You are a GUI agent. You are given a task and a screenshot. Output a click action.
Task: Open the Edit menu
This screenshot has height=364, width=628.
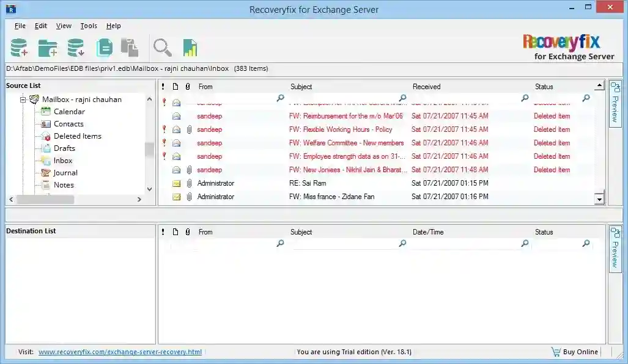40,26
